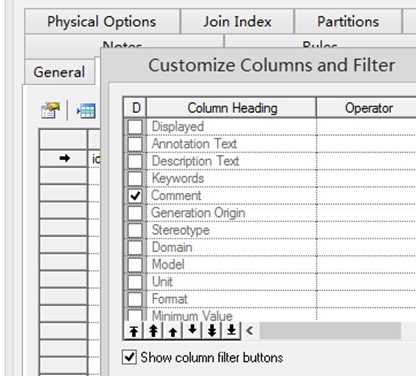
Task: Open the Join Index tab
Action: pos(237,22)
